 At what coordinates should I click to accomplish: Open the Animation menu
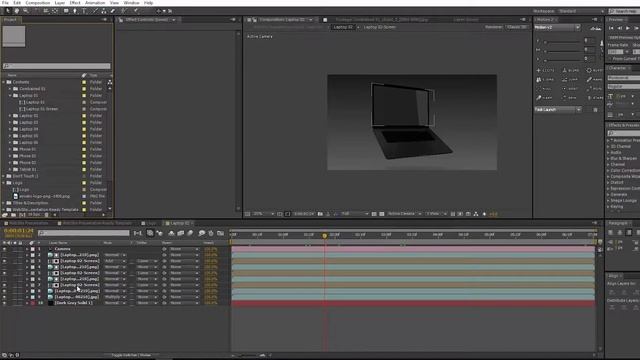point(95,3)
